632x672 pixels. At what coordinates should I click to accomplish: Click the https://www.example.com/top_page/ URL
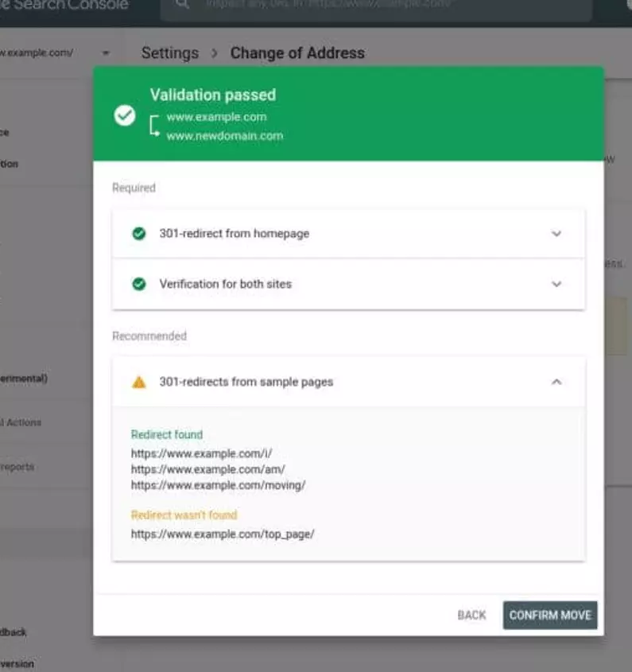pyautogui.click(x=223, y=534)
